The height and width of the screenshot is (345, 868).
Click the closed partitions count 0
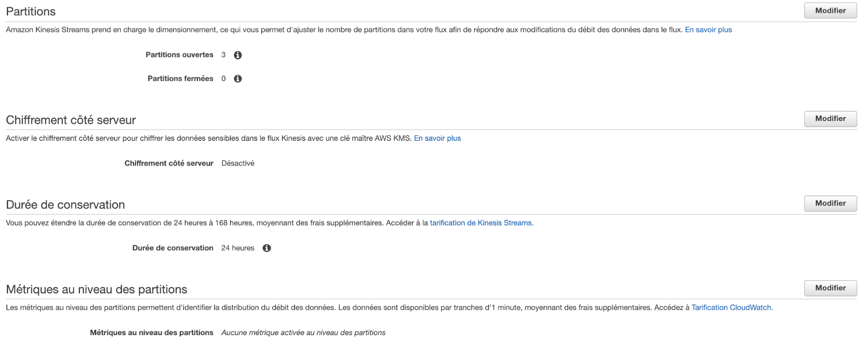pos(224,79)
